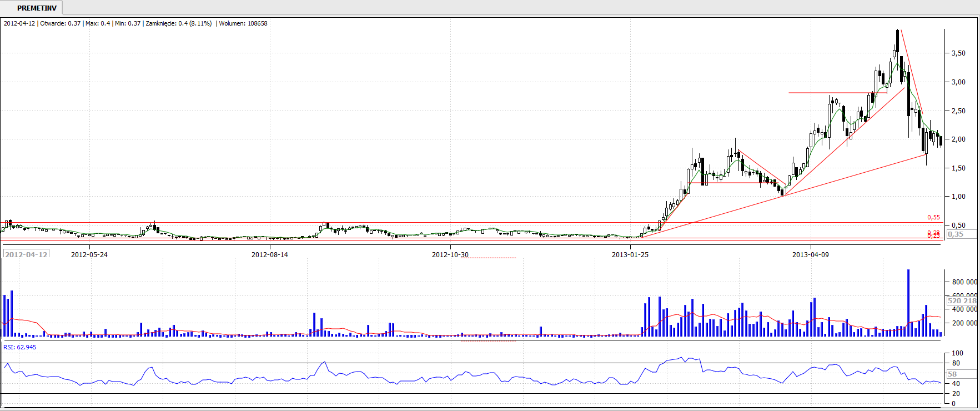This screenshot has height=411, width=980.
Task: Click the 3,50 price axis label
Action: tap(958, 53)
